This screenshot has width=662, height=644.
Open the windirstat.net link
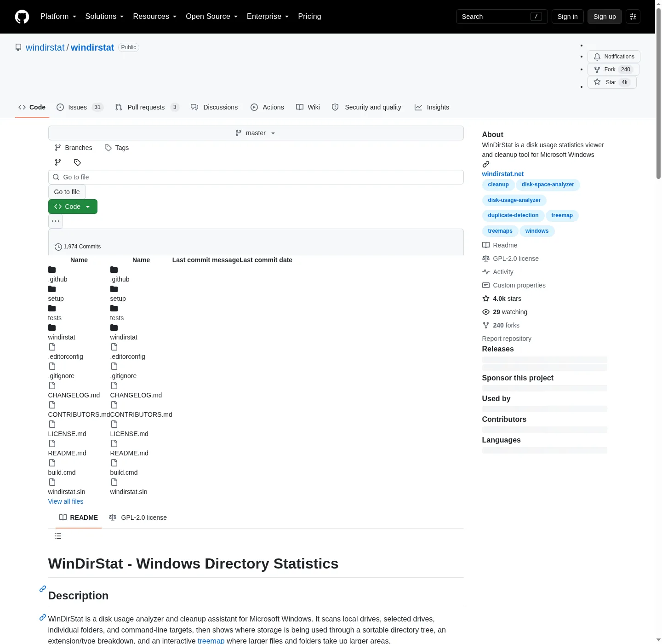[x=503, y=174]
